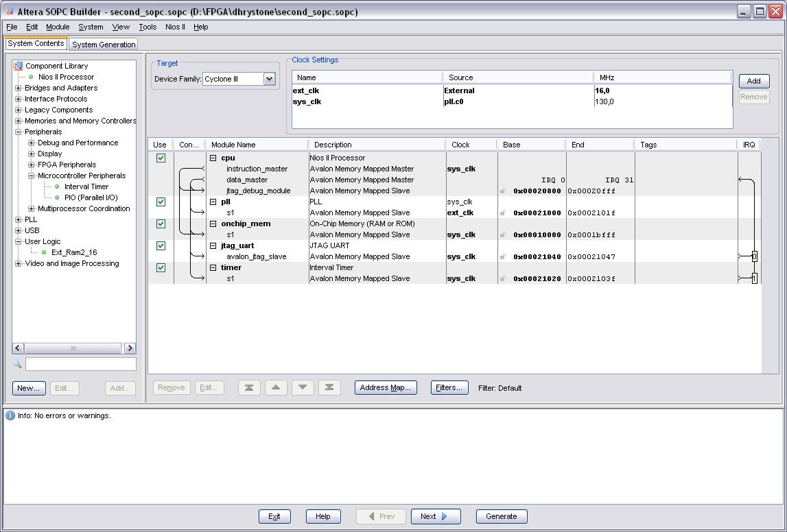Click the move-down arrow button
Image resolution: width=787 pixels, height=532 pixels.
(303, 388)
